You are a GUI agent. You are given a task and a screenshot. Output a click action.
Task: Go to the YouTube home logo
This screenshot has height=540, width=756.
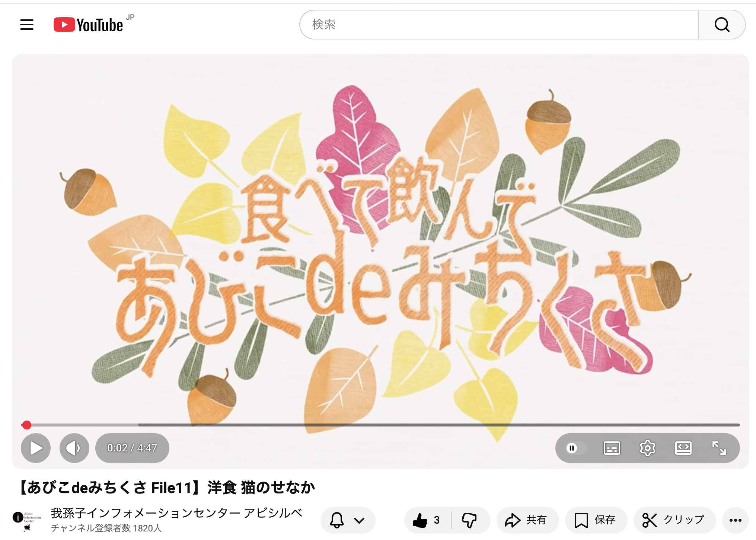89,25
